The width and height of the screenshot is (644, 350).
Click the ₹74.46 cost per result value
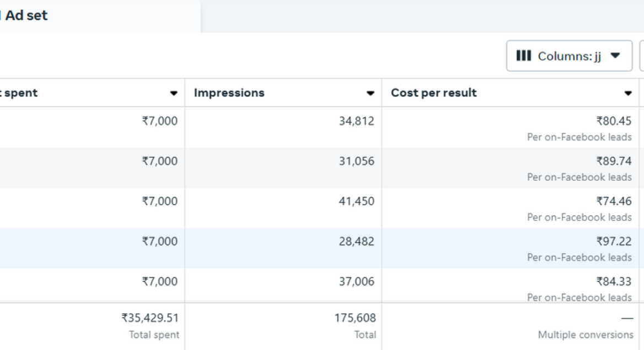click(x=614, y=201)
